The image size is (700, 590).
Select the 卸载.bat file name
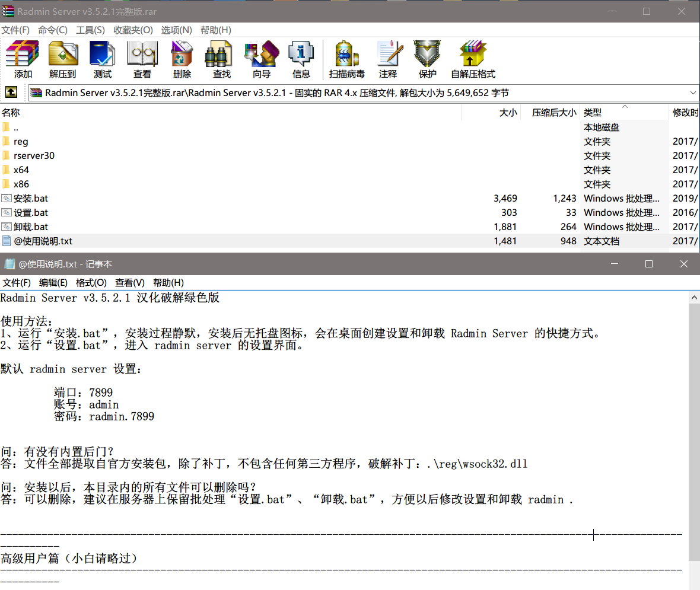tap(31, 227)
